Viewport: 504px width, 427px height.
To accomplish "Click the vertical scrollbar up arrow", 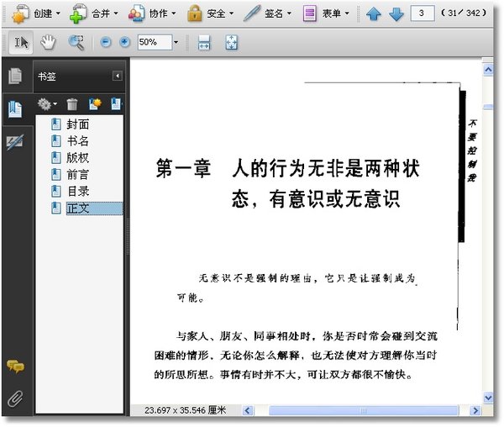I will 488,70.
